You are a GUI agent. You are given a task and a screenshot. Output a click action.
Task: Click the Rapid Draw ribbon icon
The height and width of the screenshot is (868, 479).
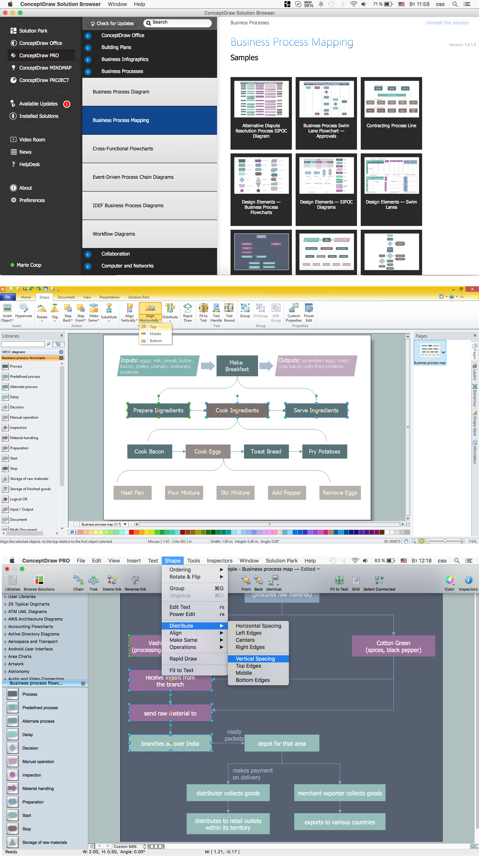click(x=188, y=312)
